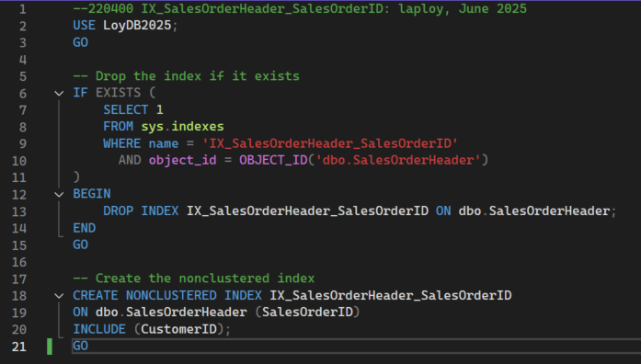This screenshot has width=641, height=364.
Task: Click the name column on line 9
Action: [164, 143]
